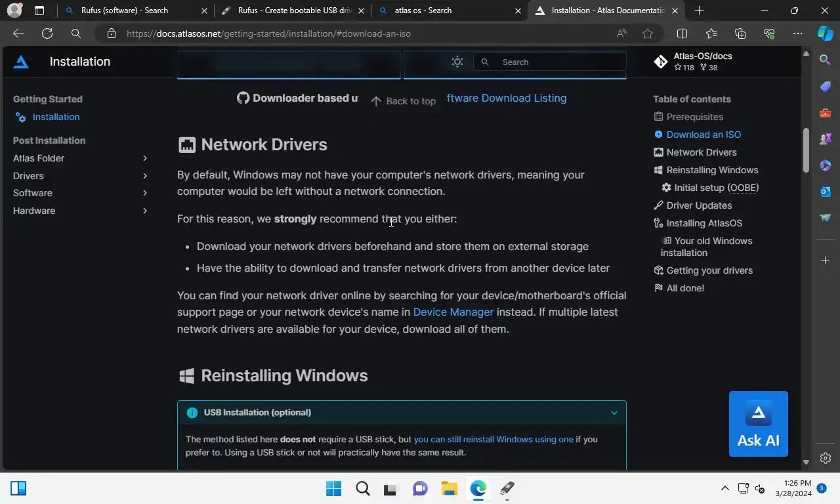Jump to Initial setup (OOBE) entry
Viewport: 840px width, 504px height.
[716, 188]
